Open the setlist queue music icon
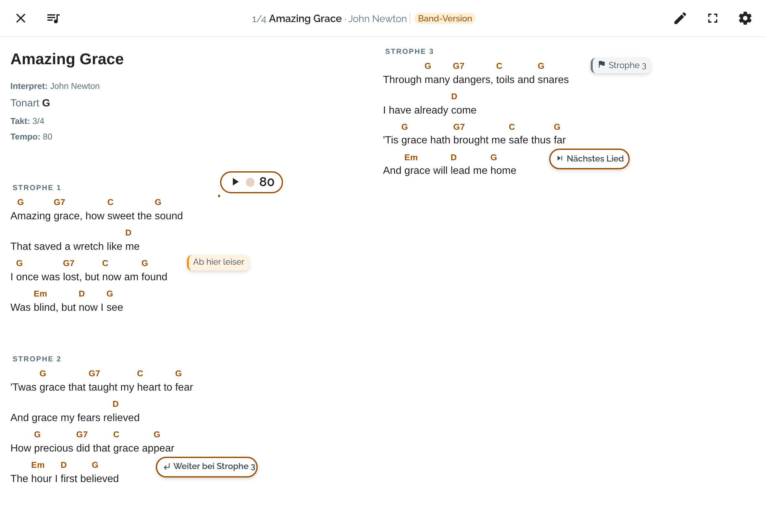The image size is (766, 532). click(x=53, y=18)
